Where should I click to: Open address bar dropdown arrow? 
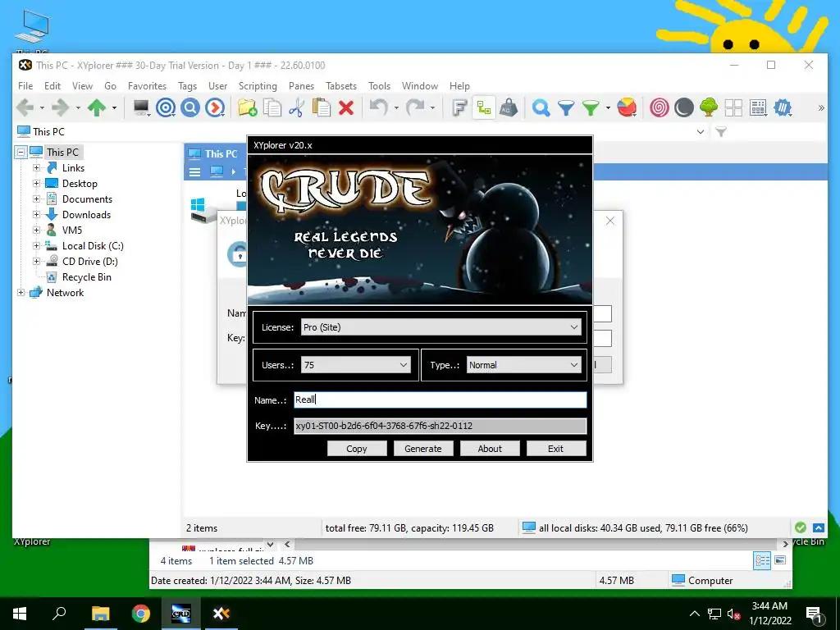coord(701,132)
